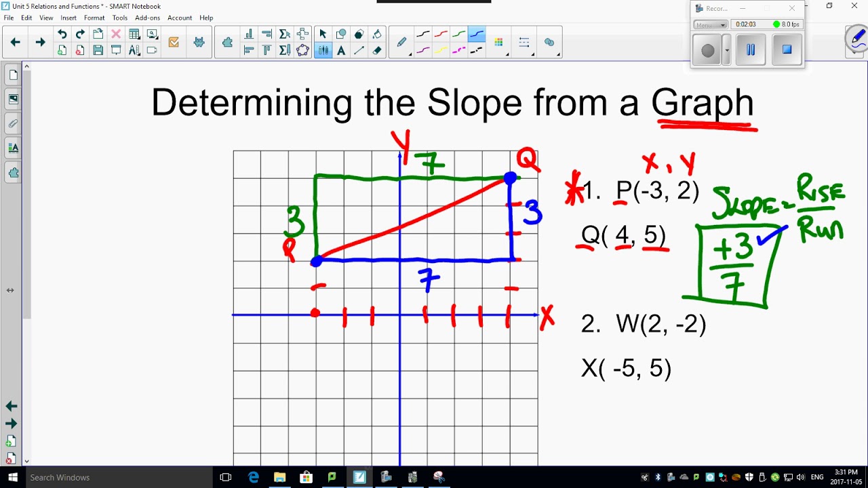Open Edge browser from taskbar
This screenshot has height=488, width=868.
point(253,477)
